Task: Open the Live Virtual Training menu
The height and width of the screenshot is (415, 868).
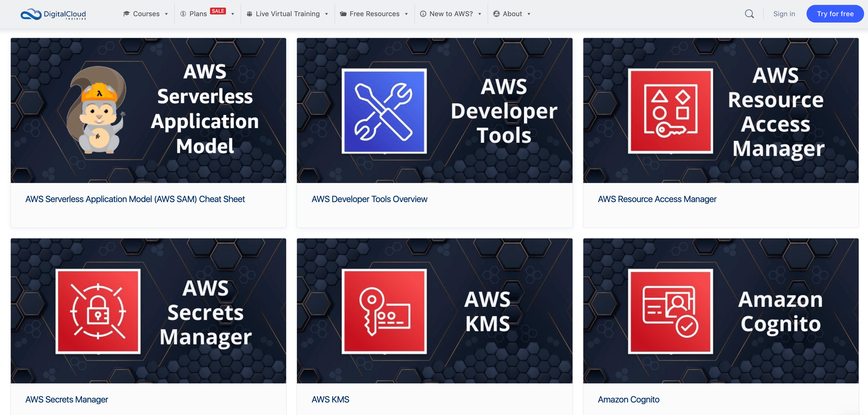Action: pos(287,14)
